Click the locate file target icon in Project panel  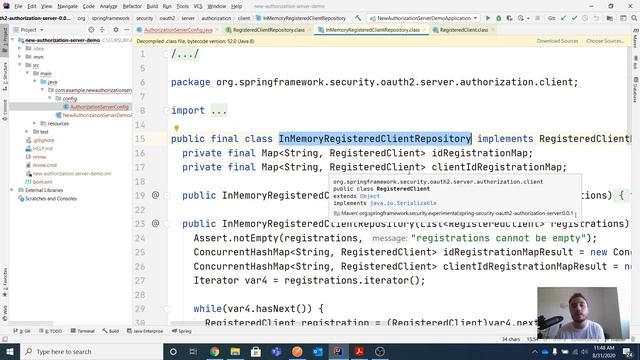tap(91, 30)
